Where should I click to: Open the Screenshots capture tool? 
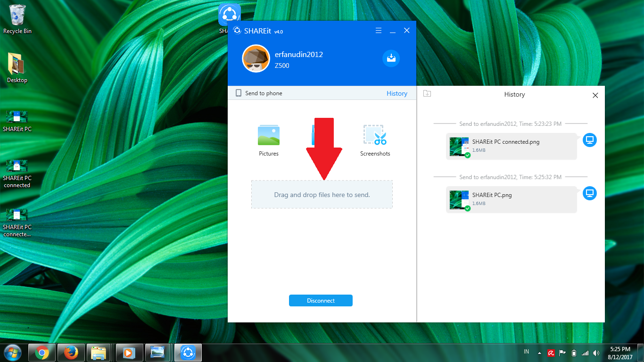point(375,136)
